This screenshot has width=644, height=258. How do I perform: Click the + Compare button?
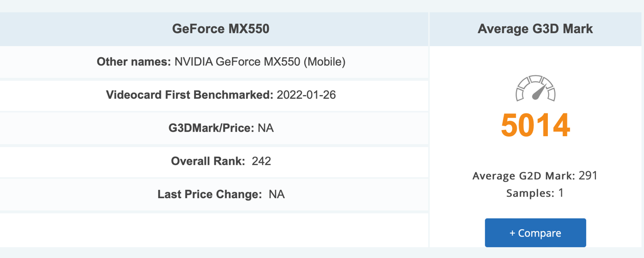535,233
